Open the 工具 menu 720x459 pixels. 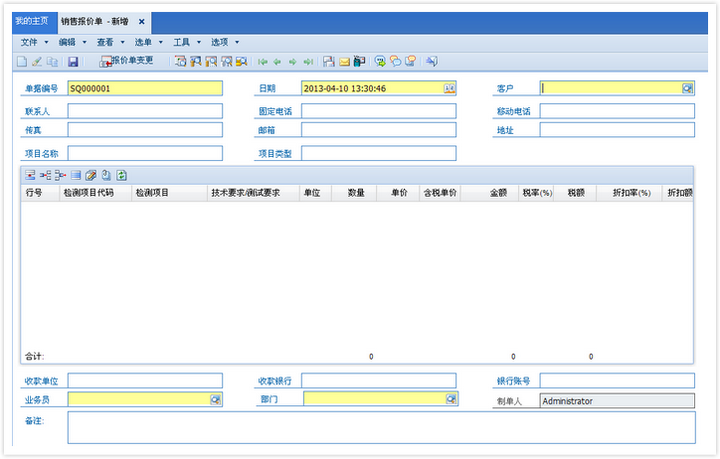(x=187, y=42)
